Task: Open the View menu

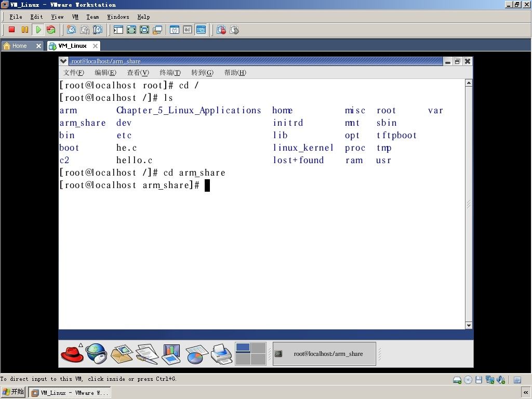Action: (57, 17)
